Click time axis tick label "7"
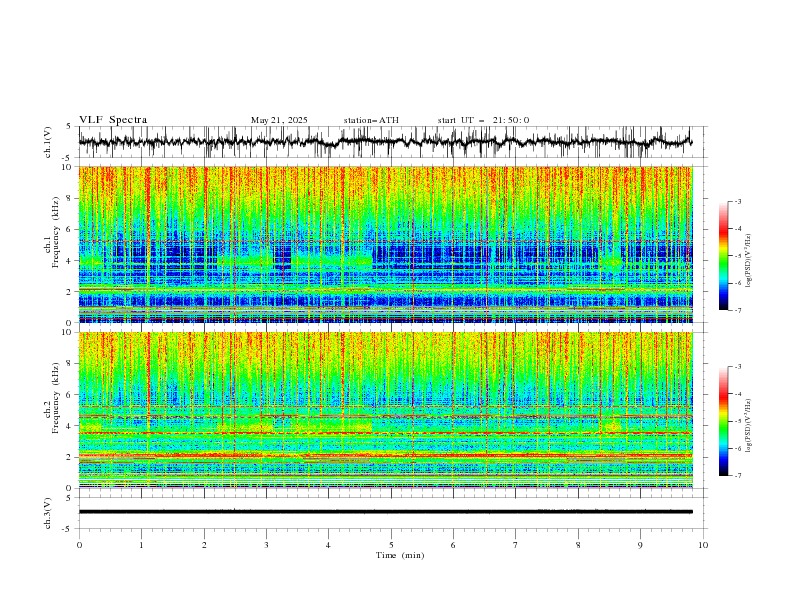The image size is (792, 612). pos(516,545)
